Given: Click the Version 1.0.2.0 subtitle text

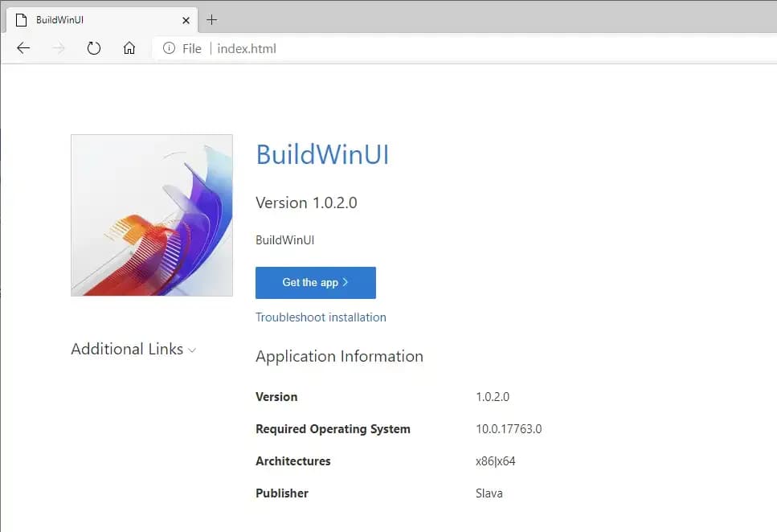Looking at the screenshot, I should click(306, 203).
